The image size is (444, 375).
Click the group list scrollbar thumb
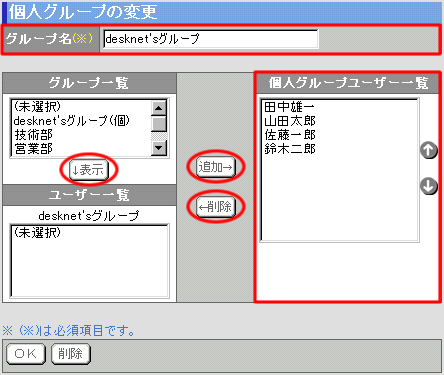click(159, 124)
